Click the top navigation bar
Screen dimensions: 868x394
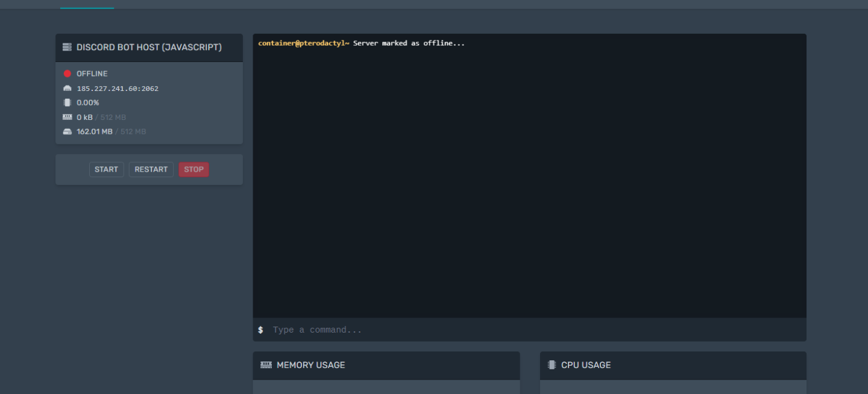(422, 5)
